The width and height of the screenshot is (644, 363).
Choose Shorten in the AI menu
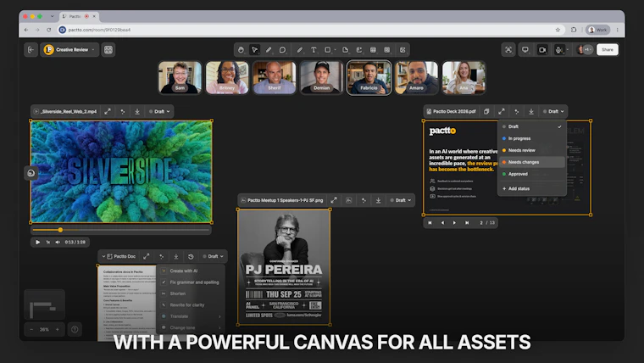pyautogui.click(x=191, y=293)
